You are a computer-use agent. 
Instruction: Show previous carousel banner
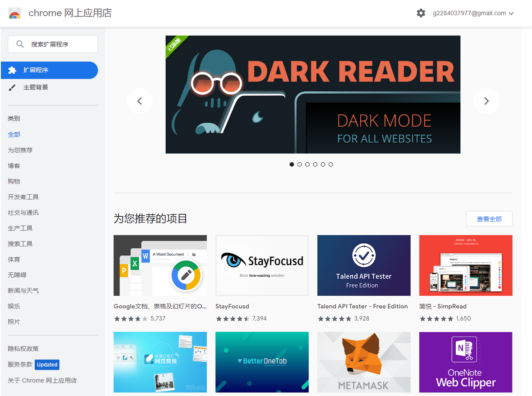pyautogui.click(x=140, y=101)
